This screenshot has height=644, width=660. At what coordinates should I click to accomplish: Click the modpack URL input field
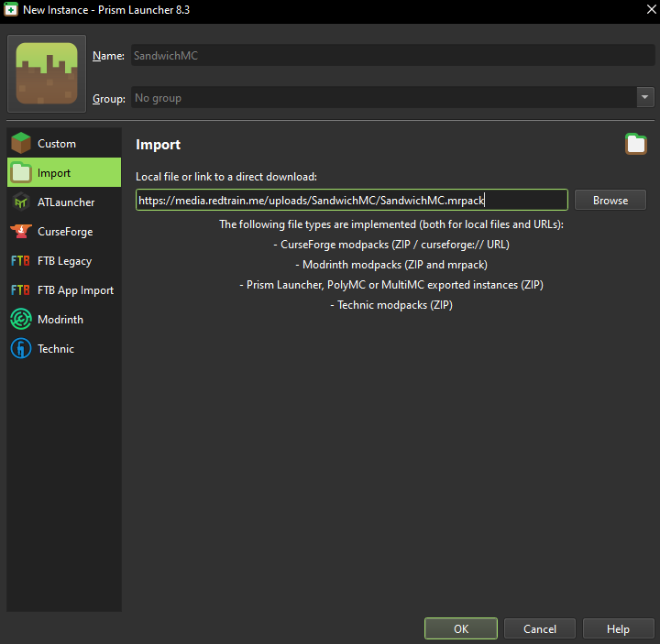(351, 200)
